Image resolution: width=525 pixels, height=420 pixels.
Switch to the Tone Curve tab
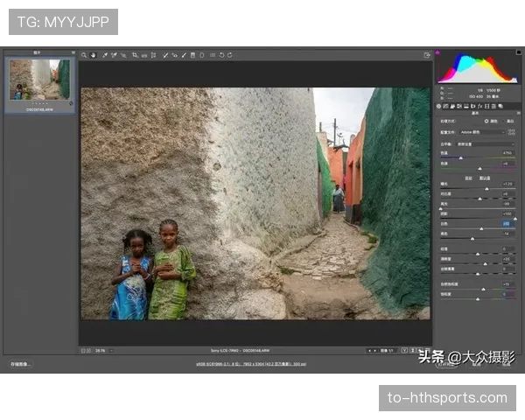(x=445, y=106)
